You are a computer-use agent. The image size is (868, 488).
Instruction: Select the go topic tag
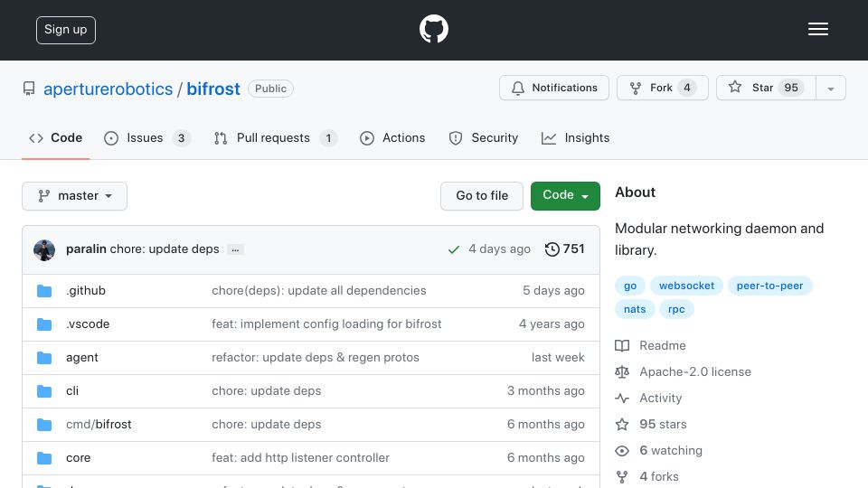click(x=630, y=286)
